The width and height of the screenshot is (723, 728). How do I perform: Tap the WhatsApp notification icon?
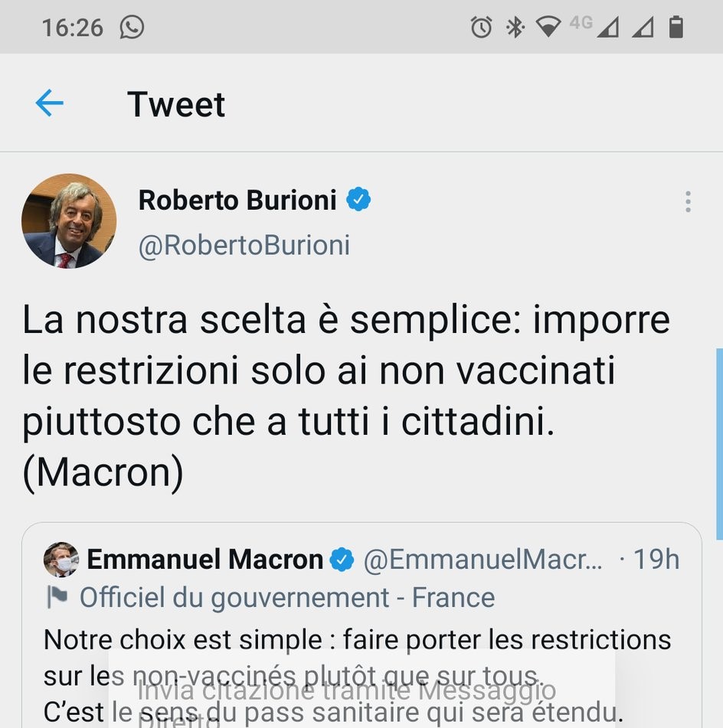pyautogui.click(x=132, y=28)
